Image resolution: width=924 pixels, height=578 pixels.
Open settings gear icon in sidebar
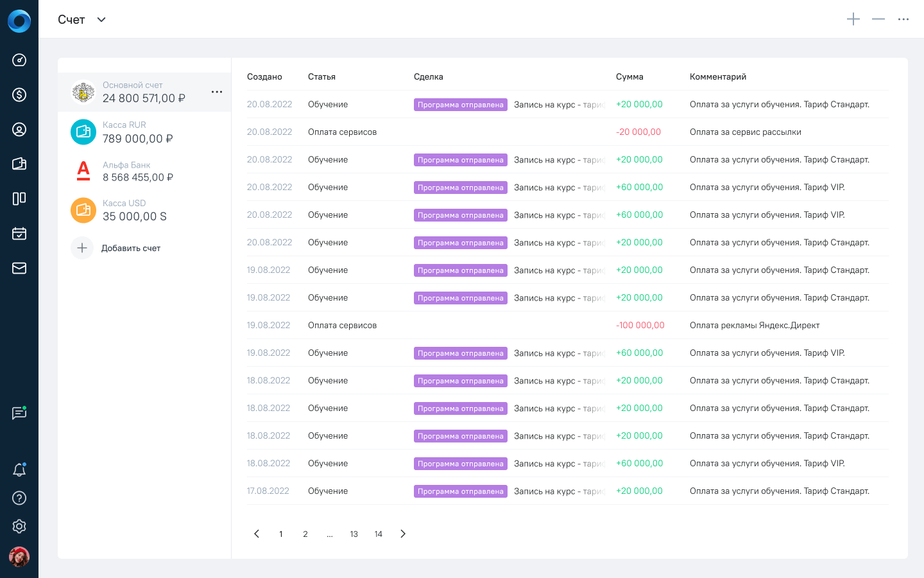coord(19,526)
